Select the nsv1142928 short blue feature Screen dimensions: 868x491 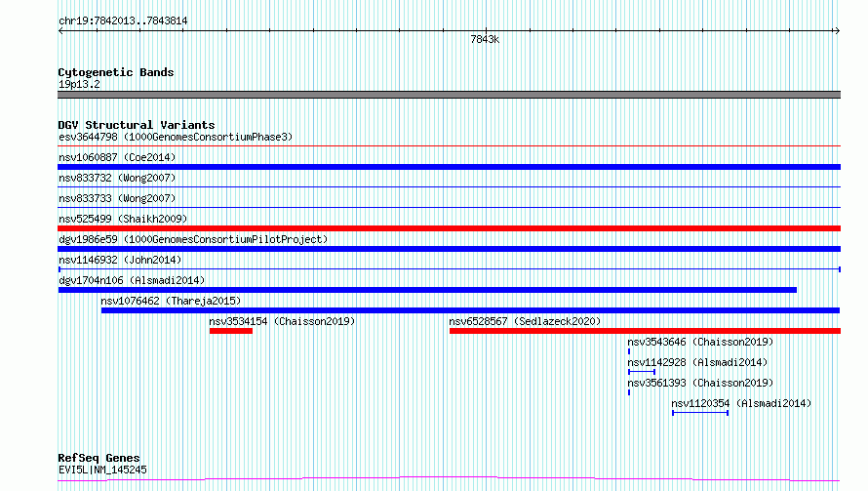(x=642, y=372)
